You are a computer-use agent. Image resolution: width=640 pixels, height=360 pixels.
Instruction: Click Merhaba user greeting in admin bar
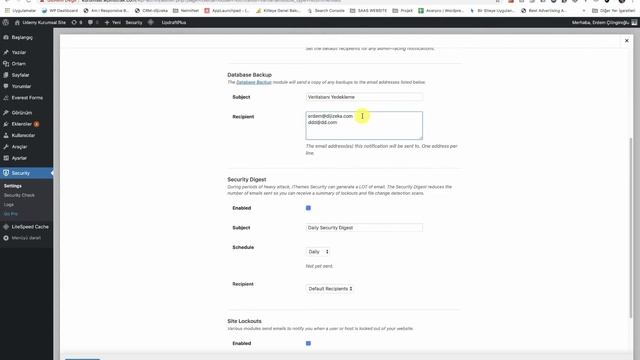(600, 22)
